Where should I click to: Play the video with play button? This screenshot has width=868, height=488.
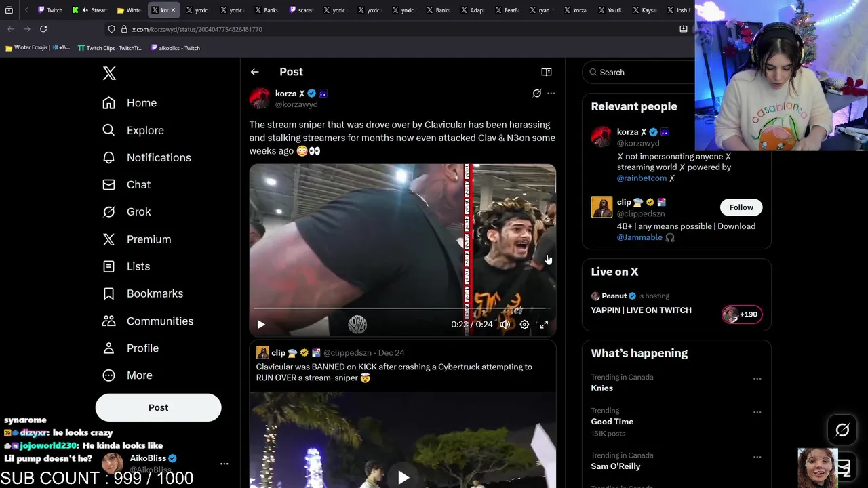[x=261, y=325]
